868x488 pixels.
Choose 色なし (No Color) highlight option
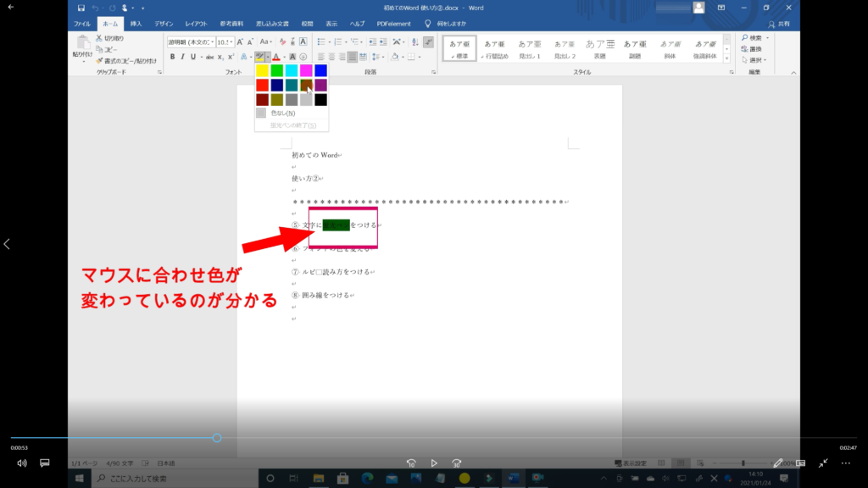[x=282, y=113]
